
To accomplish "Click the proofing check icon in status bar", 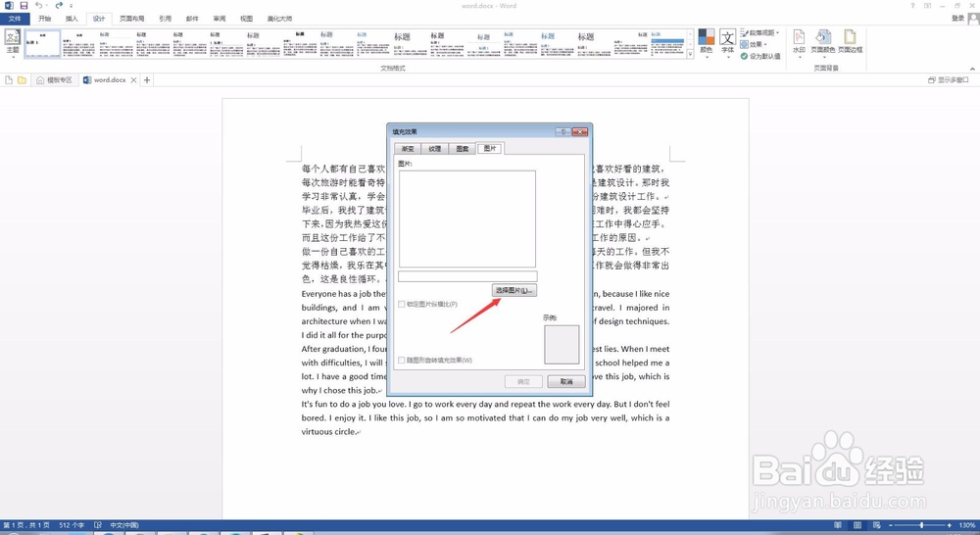I will click(x=97, y=525).
